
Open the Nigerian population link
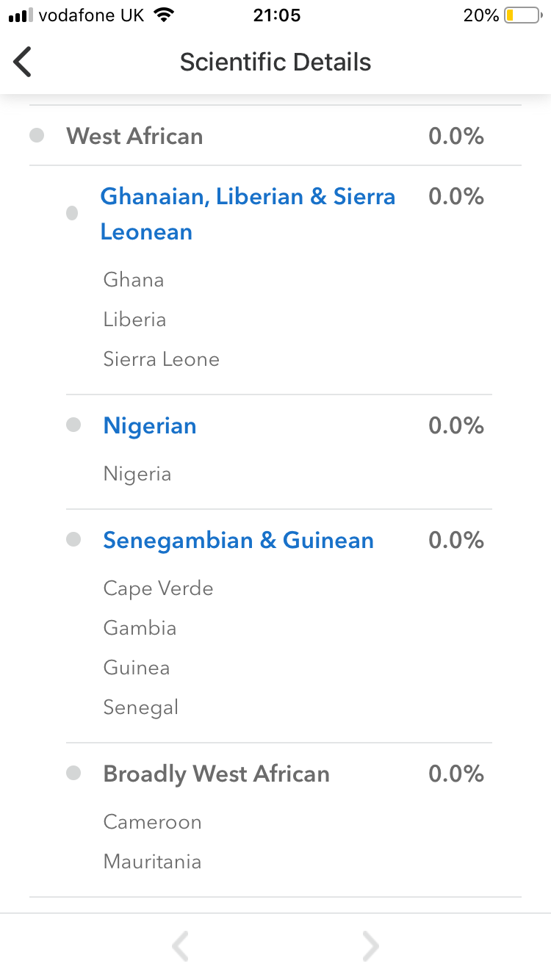coord(150,426)
